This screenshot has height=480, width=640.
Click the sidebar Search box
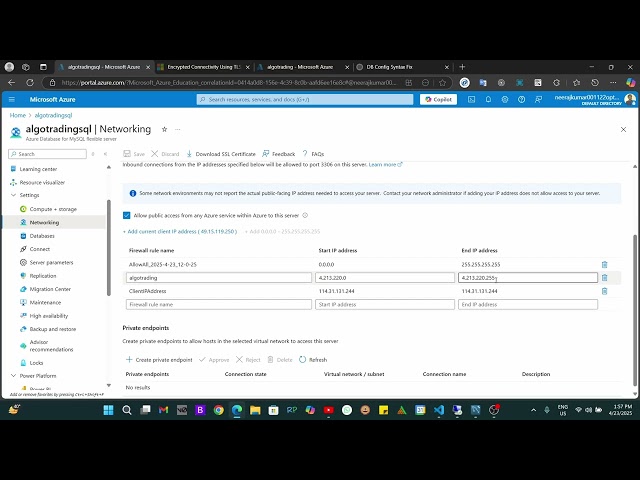47,154
